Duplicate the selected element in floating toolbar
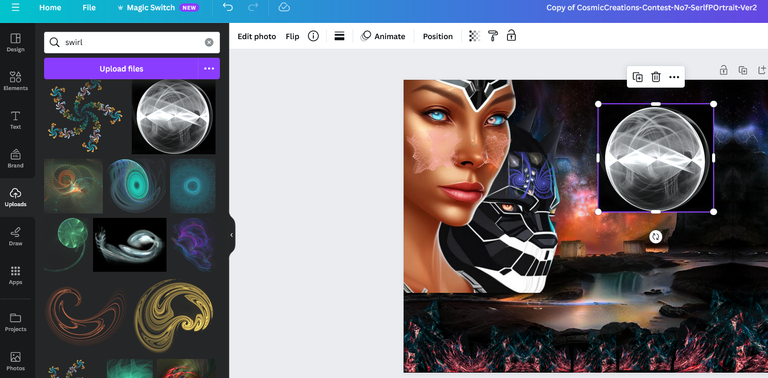This screenshot has width=768, height=378. [x=638, y=77]
